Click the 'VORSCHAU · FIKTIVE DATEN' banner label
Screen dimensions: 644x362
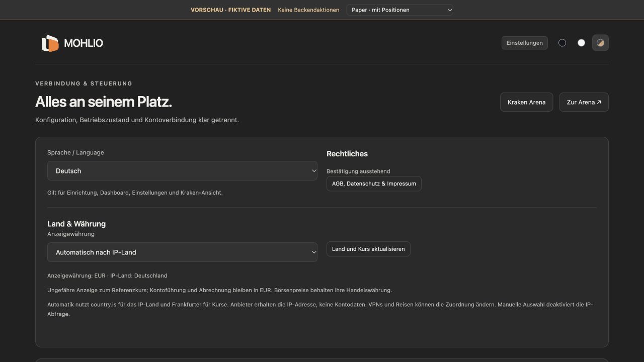(x=230, y=10)
